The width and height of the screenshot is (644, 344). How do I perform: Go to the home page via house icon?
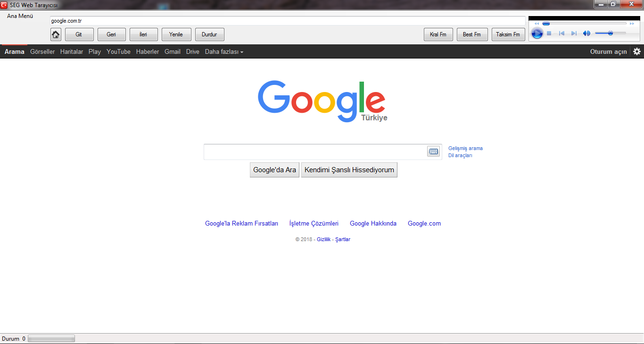pyautogui.click(x=56, y=34)
